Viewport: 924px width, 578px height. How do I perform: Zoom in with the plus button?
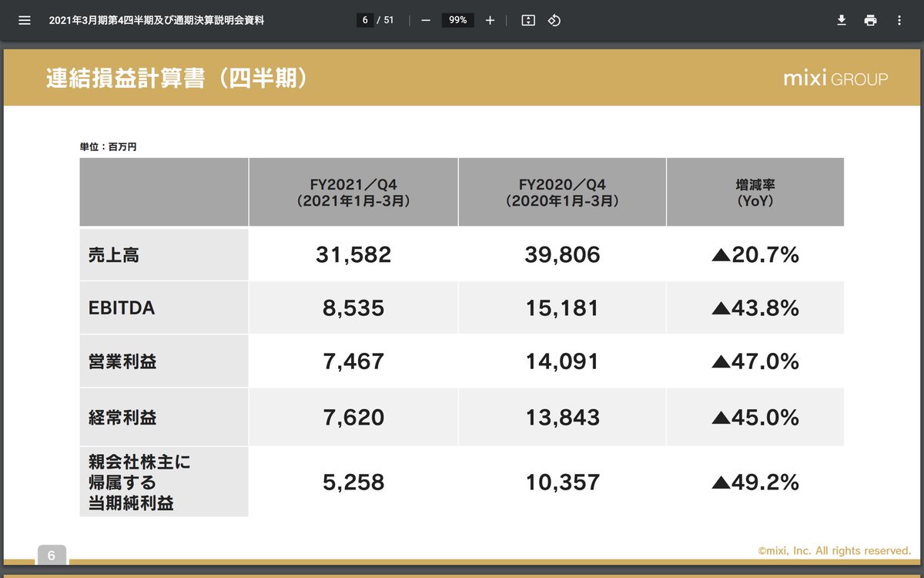[x=490, y=20]
